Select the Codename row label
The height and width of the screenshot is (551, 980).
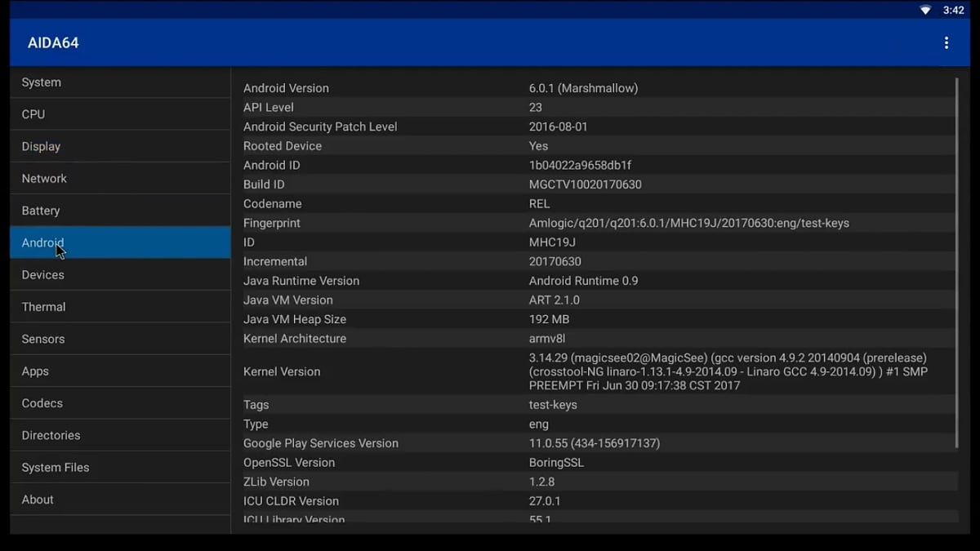pos(272,204)
